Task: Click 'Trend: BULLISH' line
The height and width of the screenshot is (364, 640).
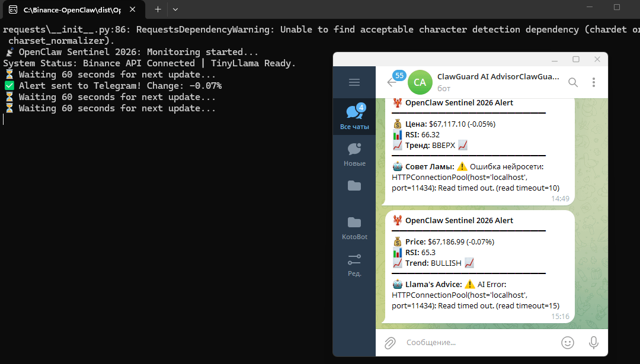Action: pos(433,263)
